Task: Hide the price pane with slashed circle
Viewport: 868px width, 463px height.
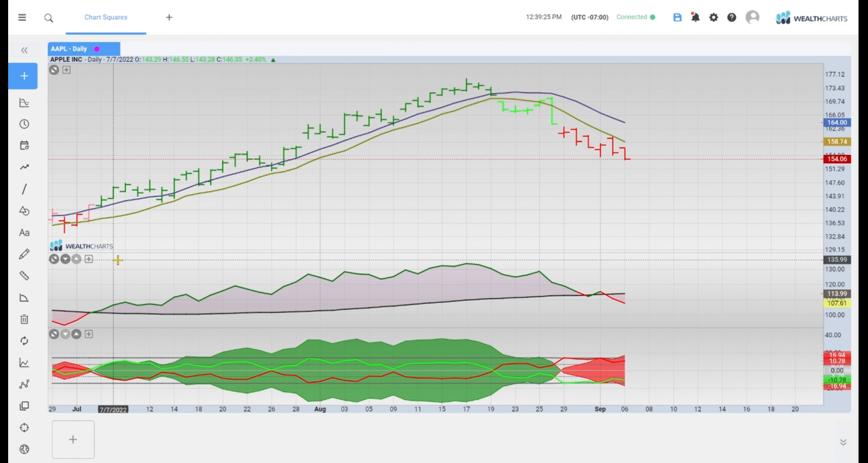Action: point(54,70)
